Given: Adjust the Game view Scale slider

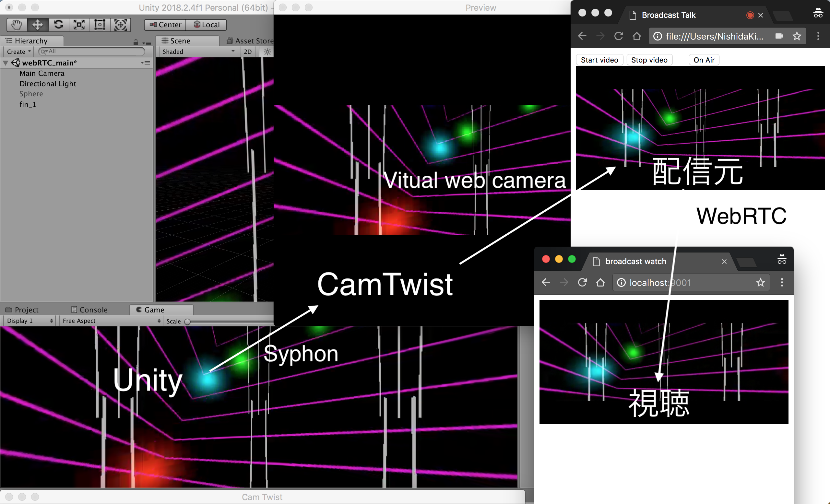Looking at the screenshot, I should [x=188, y=321].
